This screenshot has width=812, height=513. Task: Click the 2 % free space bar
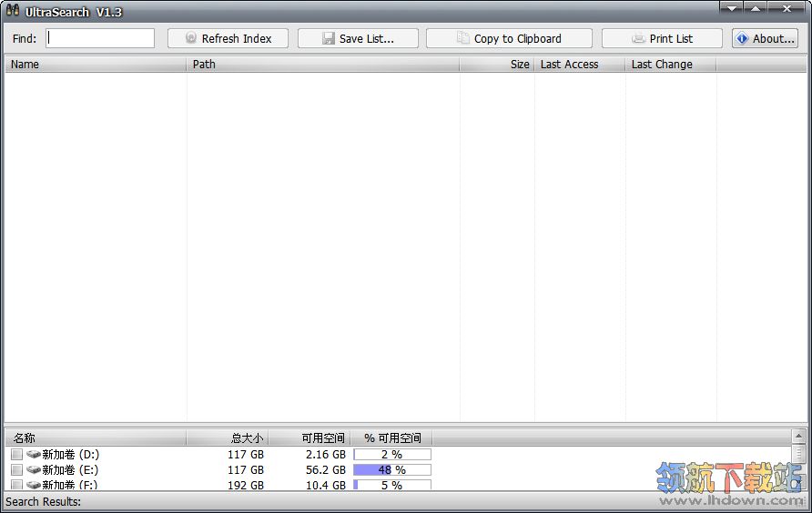click(392, 455)
